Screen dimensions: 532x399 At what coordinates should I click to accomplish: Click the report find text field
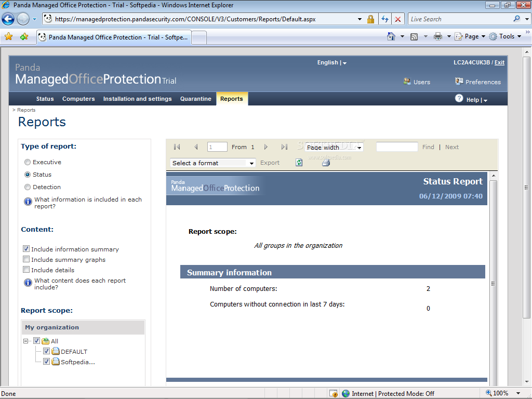click(397, 147)
